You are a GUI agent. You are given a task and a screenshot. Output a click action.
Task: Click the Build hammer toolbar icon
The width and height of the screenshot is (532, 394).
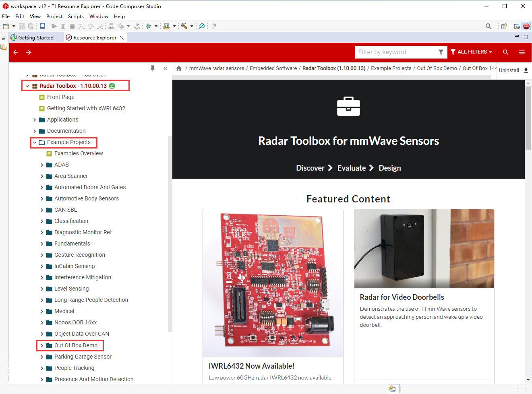pyautogui.click(x=184, y=26)
